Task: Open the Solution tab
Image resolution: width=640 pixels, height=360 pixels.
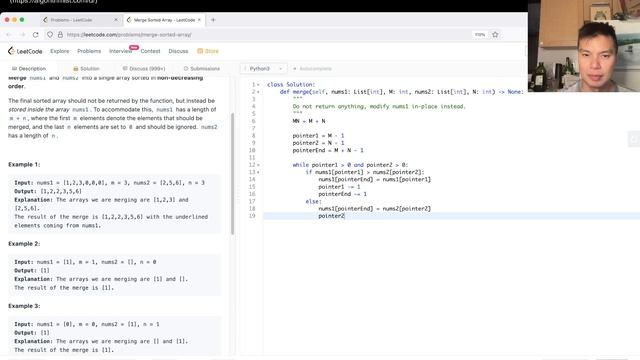Action: tap(86, 69)
